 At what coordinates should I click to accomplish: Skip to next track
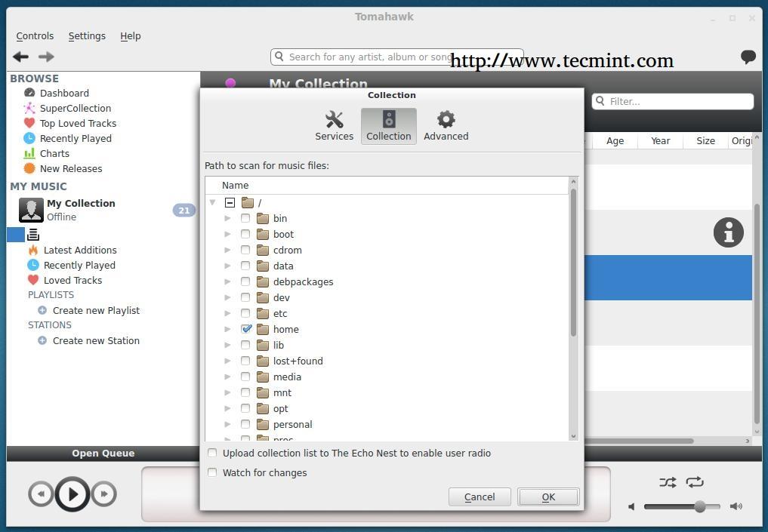(x=104, y=494)
